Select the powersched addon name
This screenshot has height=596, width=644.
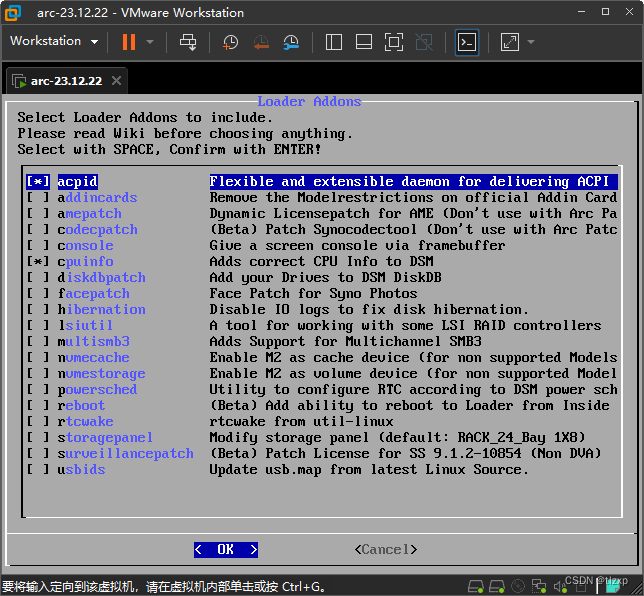click(x=97, y=389)
